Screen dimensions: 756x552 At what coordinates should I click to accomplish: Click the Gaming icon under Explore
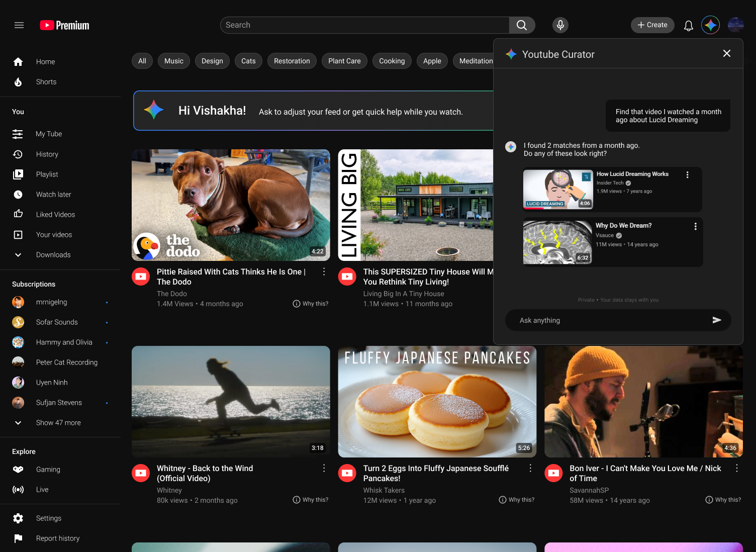[18, 469]
